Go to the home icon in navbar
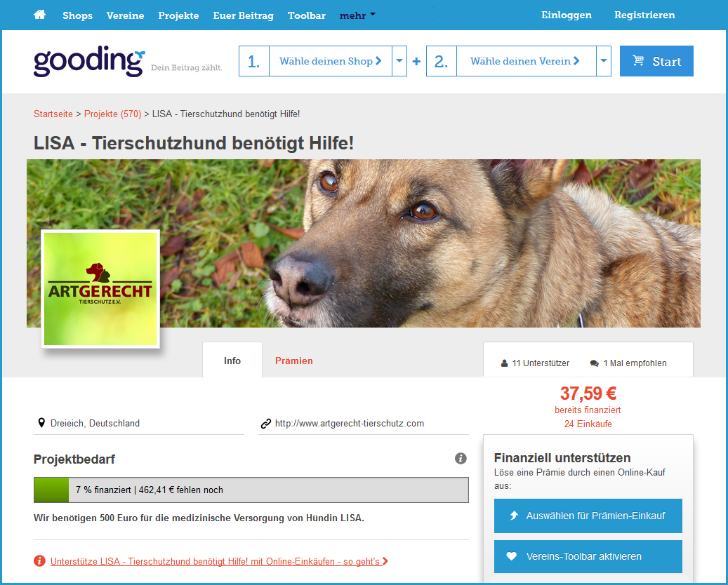The image size is (728, 585). [x=40, y=15]
